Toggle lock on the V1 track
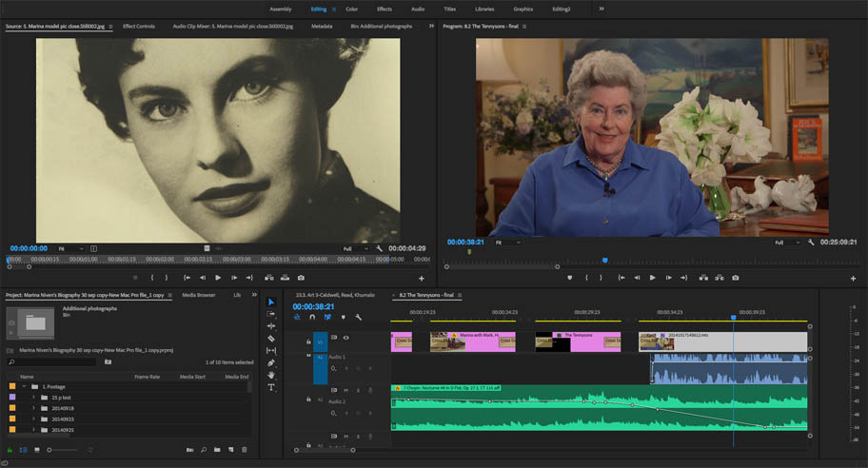Image resolution: width=868 pixels, height=468 pixels. 308,341
